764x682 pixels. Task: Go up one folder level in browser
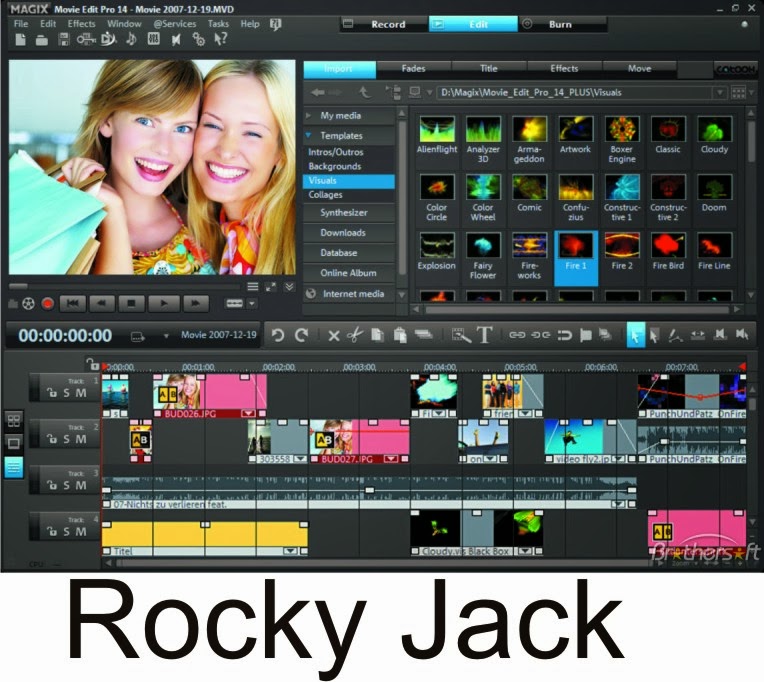[364, 92]
